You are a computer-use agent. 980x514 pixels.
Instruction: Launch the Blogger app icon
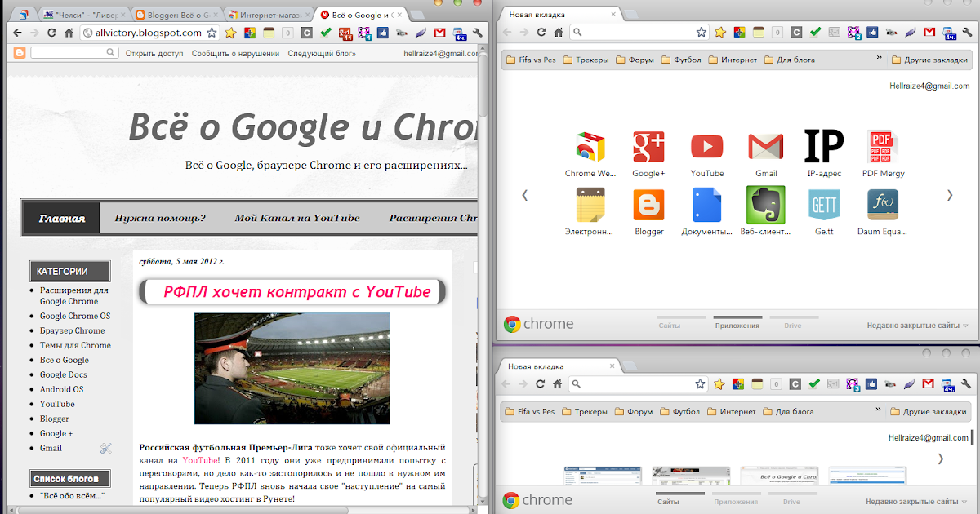tap(648, 205)
